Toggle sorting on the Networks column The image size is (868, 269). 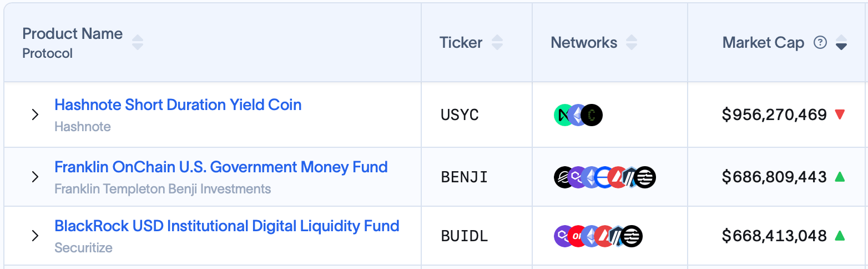point(632,42)
